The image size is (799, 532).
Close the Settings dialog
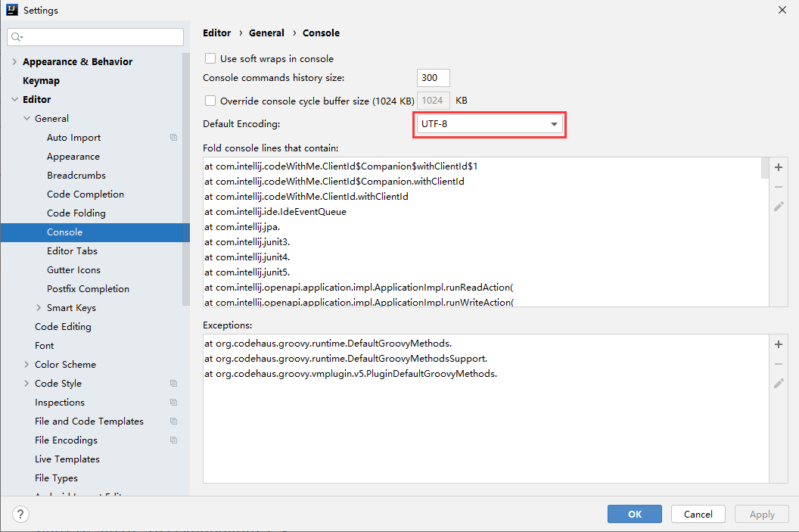[782, 10]
